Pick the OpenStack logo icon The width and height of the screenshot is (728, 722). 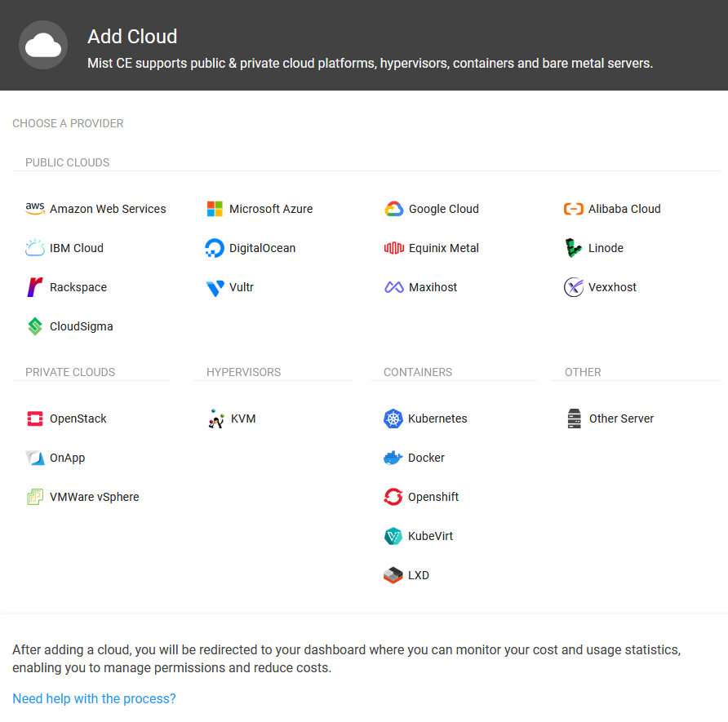tap(35, 419)
